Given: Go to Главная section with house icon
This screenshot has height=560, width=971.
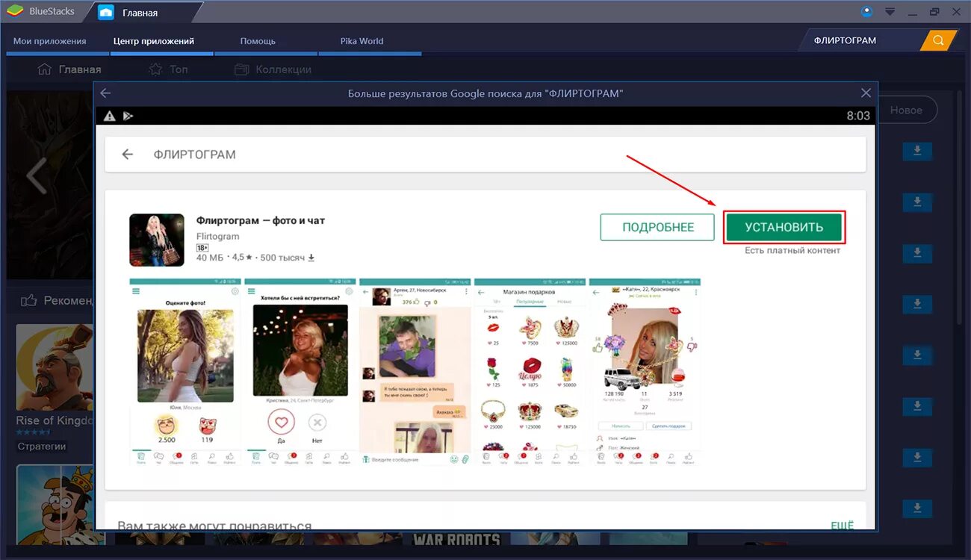Looking at the screenshot, I should tap(69, 69).
